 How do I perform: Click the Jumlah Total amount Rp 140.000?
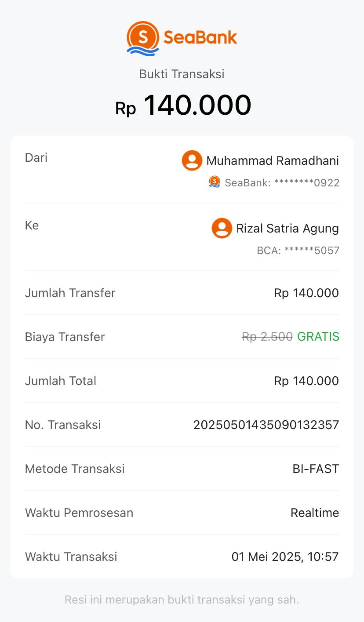[306, 381]
